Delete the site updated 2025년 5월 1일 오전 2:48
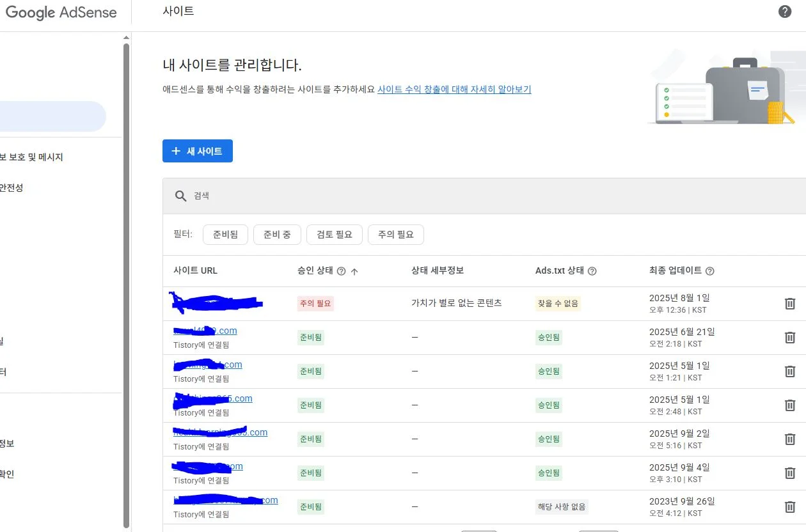Image resolution: width=806 pixels, height=532 pixels. [790, 405]
